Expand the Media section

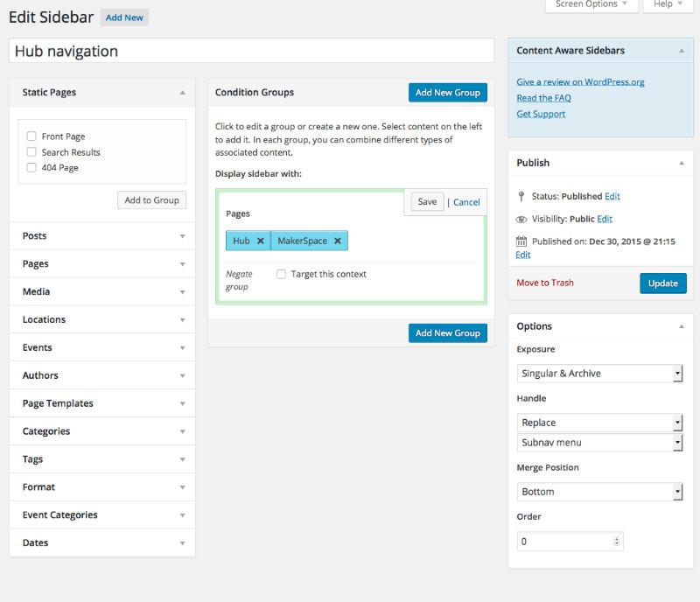tap(102, 291)
